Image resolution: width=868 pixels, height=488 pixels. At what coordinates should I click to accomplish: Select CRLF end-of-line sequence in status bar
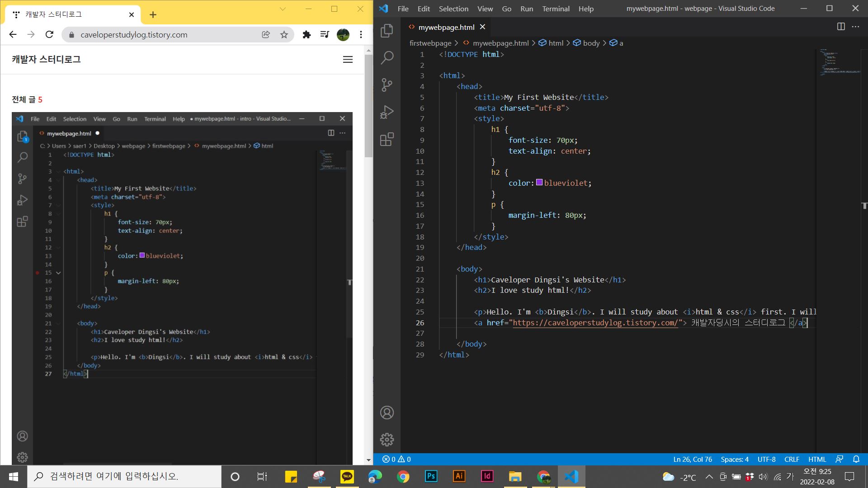point(792,459)
